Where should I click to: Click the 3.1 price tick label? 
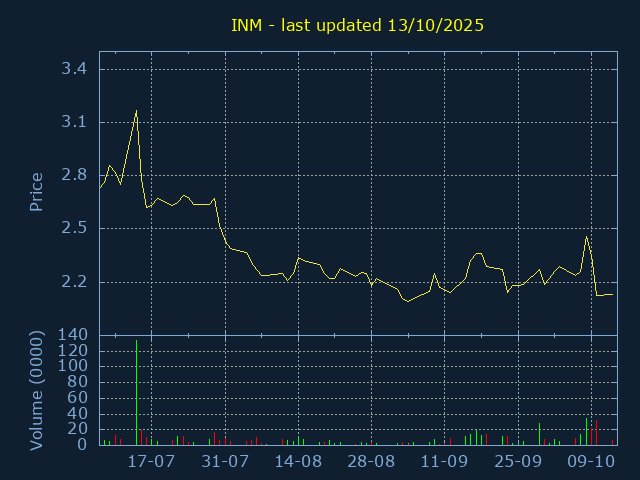pyautogui.click(x=73, y=122)
